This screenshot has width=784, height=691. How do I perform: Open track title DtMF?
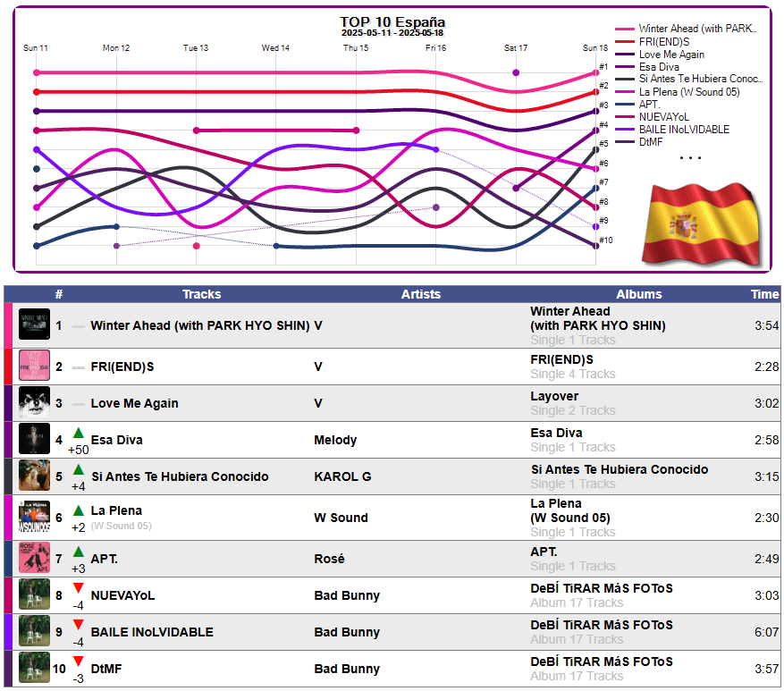(106, 669)
